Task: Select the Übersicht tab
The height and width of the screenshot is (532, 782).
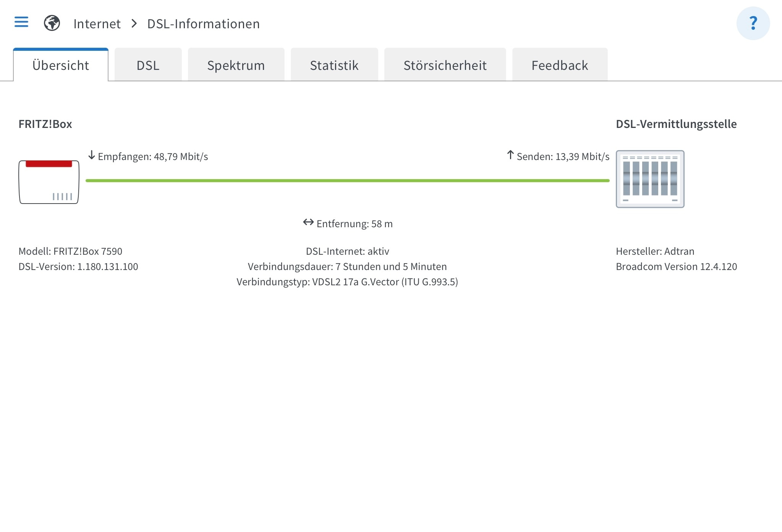Action: pos(61,65)
